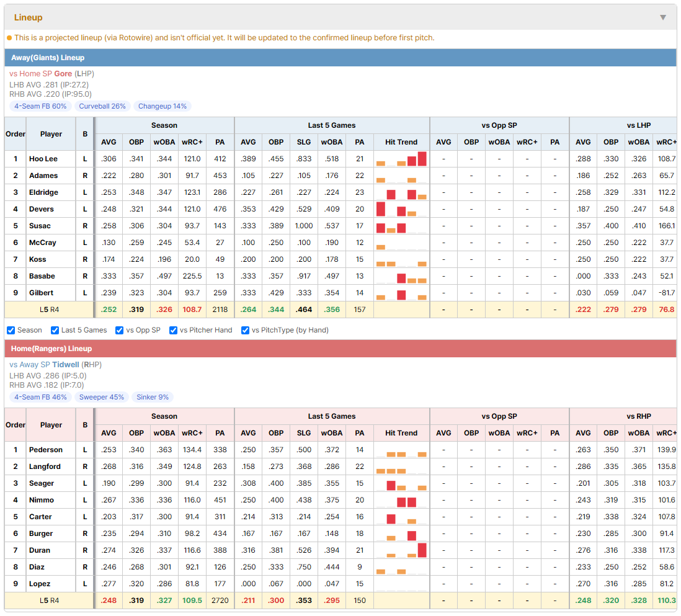
Task: Click the Lineup panel title
Action: tap(29, 17)
